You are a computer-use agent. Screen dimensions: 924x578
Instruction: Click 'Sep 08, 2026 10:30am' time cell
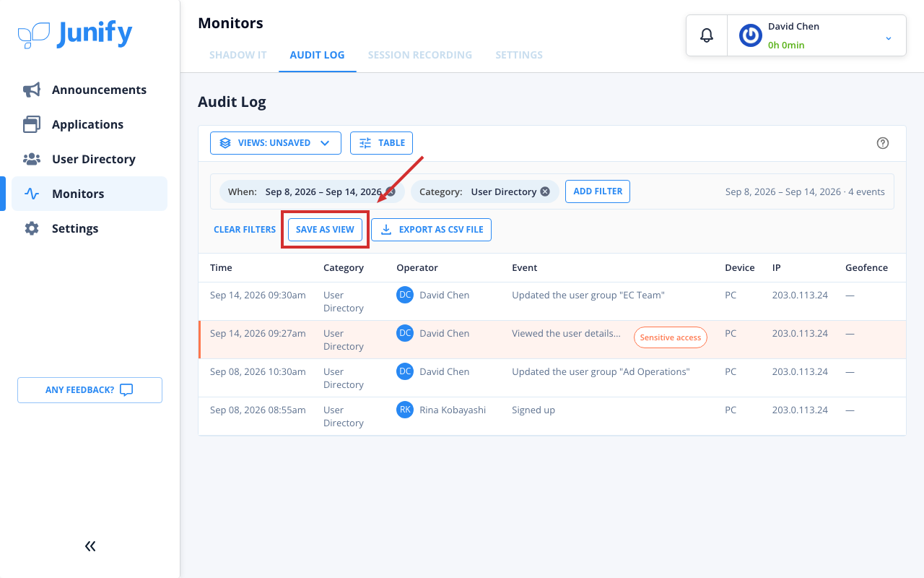coord(258,371)
